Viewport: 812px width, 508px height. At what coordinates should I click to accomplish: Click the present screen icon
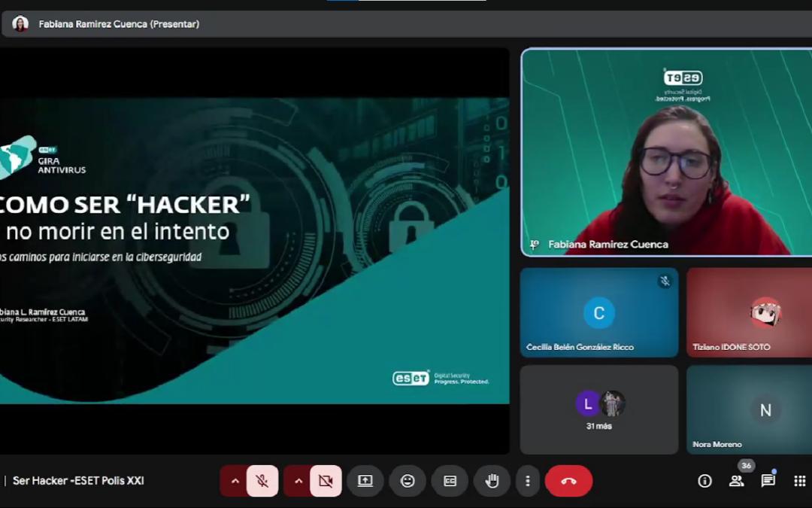[365, 481]
